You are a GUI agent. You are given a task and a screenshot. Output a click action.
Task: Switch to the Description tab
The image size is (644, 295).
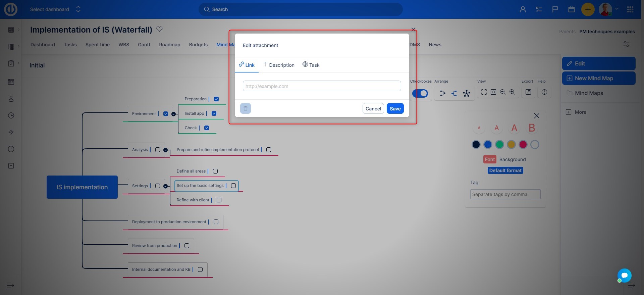click(x=279, y=65)
